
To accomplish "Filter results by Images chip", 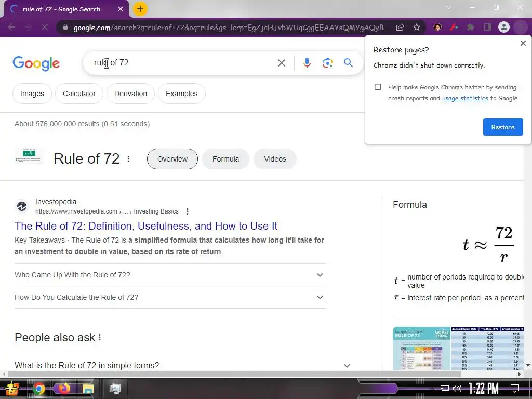I will tap(32, 94).
